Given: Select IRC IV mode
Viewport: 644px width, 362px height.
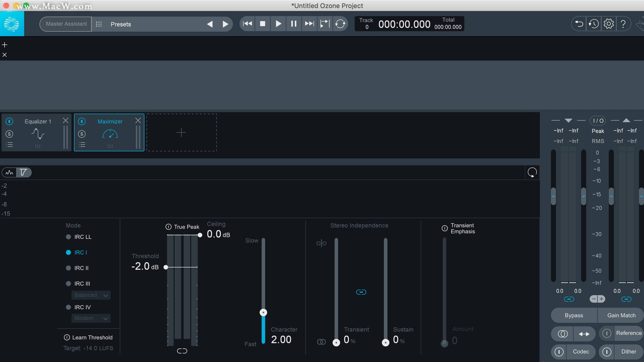Looking at the screenshot, I should tap(78, 307).
